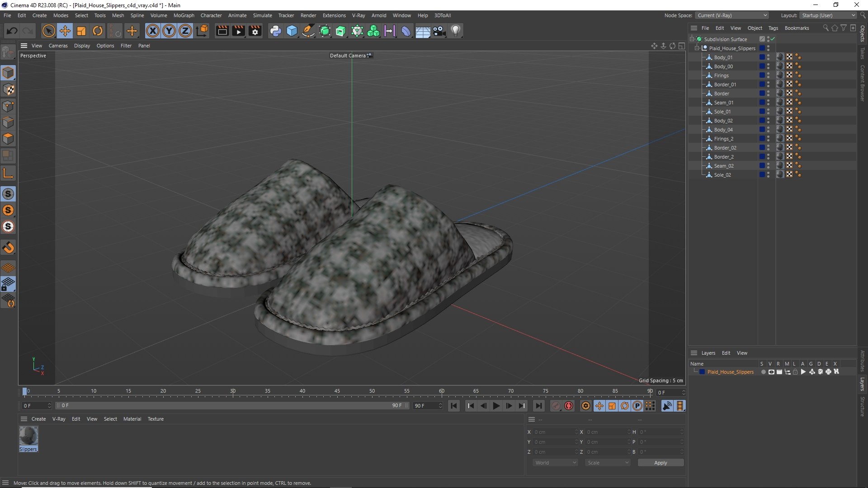Click the layer color swatch for Plaid_House_Slippers
The height and width of the screenshot is (488, 868).
(x=702, y=372)
